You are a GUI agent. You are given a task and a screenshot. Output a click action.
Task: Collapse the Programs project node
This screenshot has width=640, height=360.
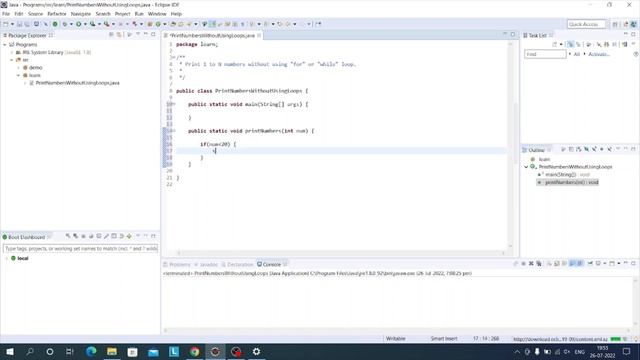click(x=4, y=44)
